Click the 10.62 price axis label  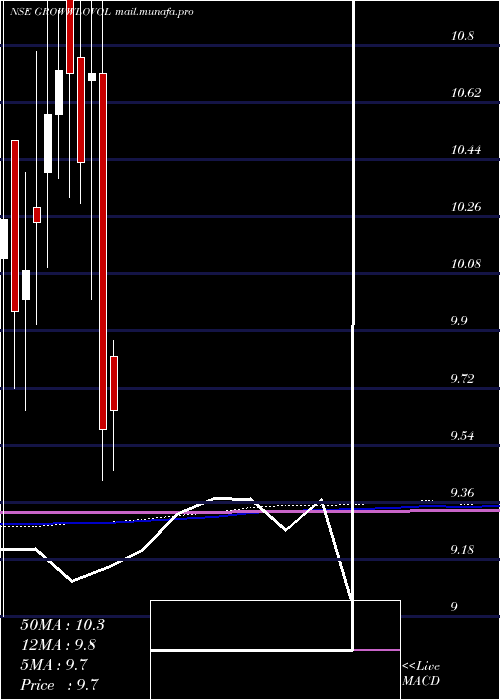click(466, 93)
